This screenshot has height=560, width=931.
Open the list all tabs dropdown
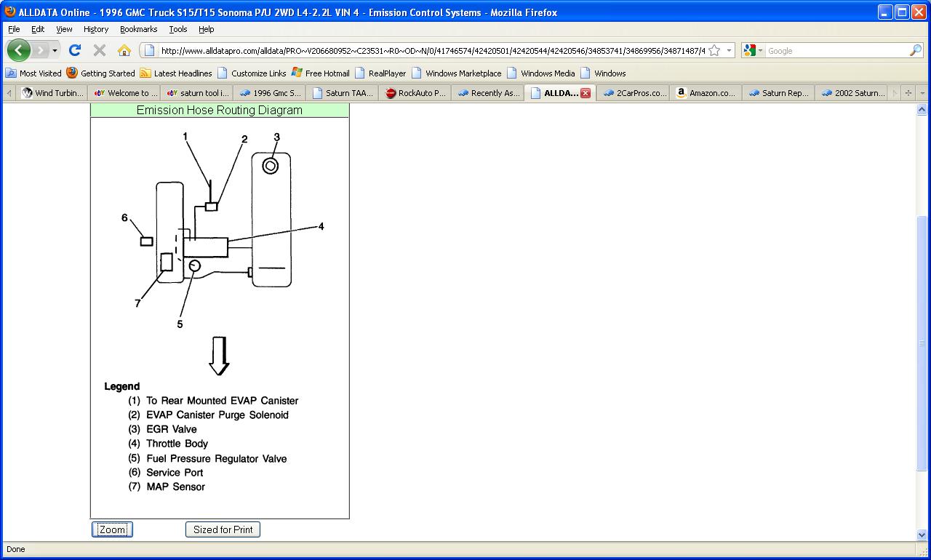tap(922, 93)
